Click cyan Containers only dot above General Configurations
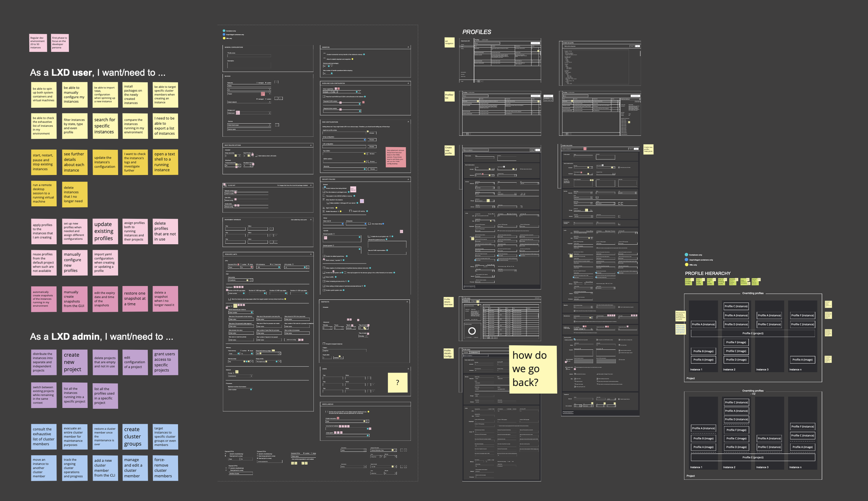 224,31
